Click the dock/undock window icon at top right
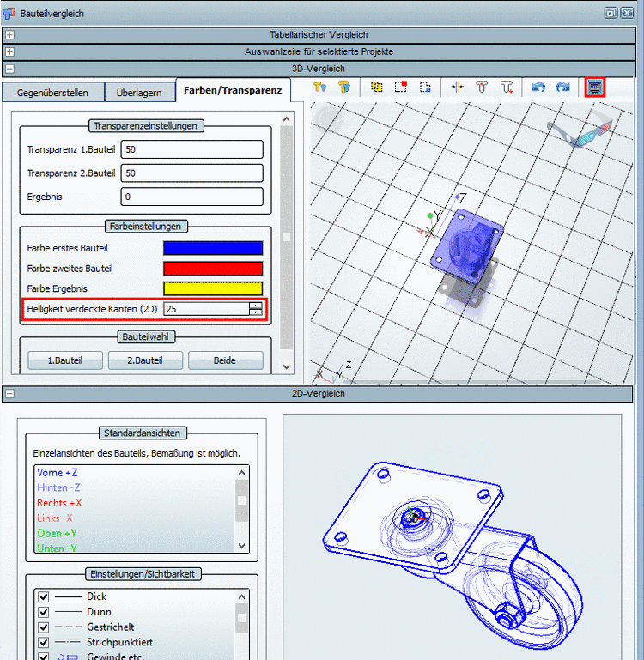Image resolution: width=644 pixels, height=660 pixels. [x=611, y=13]
